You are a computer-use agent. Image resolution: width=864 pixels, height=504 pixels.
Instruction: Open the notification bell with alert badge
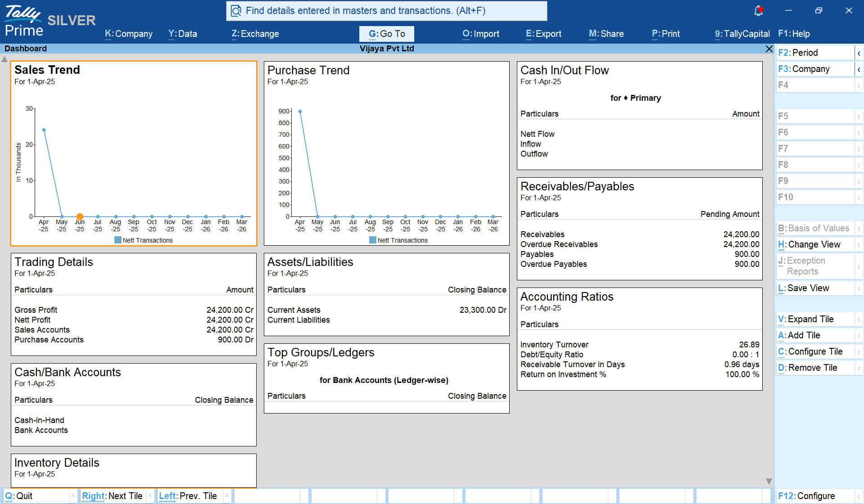coord(759,11)
